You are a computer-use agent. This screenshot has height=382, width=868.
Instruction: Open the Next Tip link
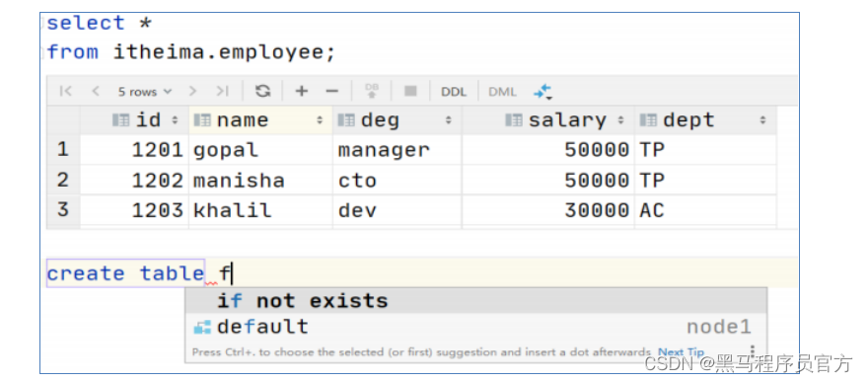(681, 352)
